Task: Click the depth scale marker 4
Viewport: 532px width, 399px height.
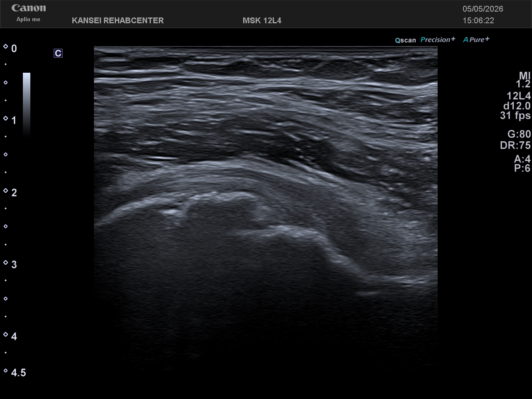Action: pyautogui.click(x=14, y=336)
